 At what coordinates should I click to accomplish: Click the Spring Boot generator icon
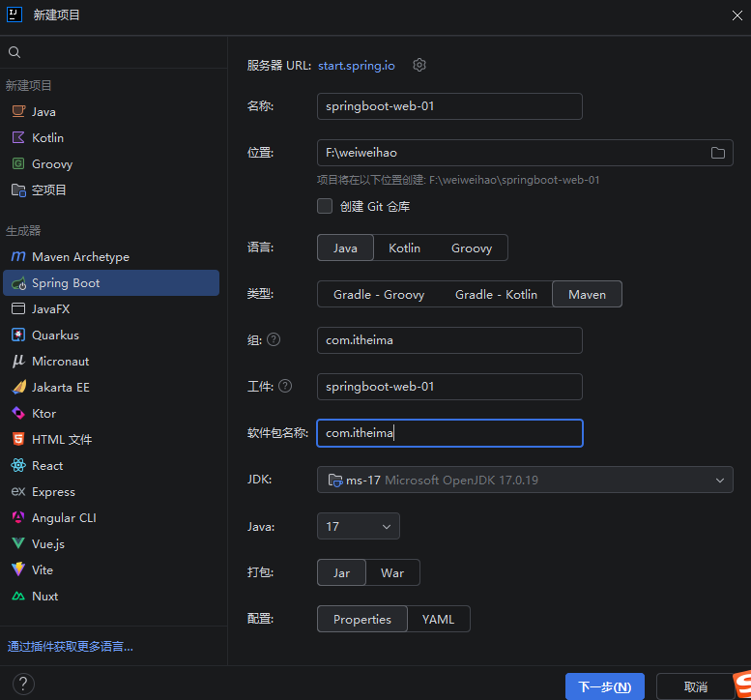(x=18, y=283)
